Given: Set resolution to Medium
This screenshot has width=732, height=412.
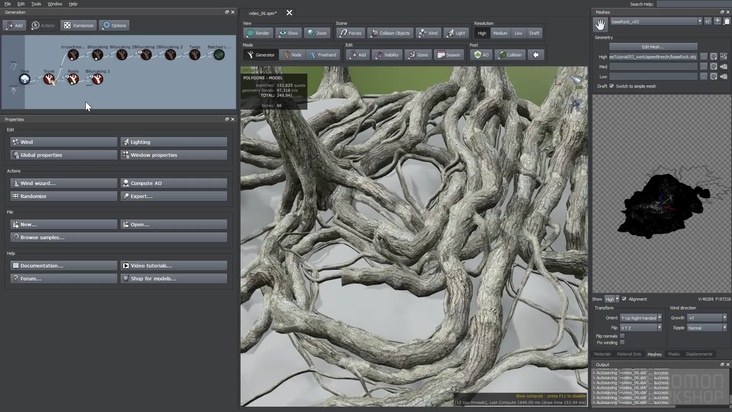Looking at the screenshot, I should tap(501, 33).
